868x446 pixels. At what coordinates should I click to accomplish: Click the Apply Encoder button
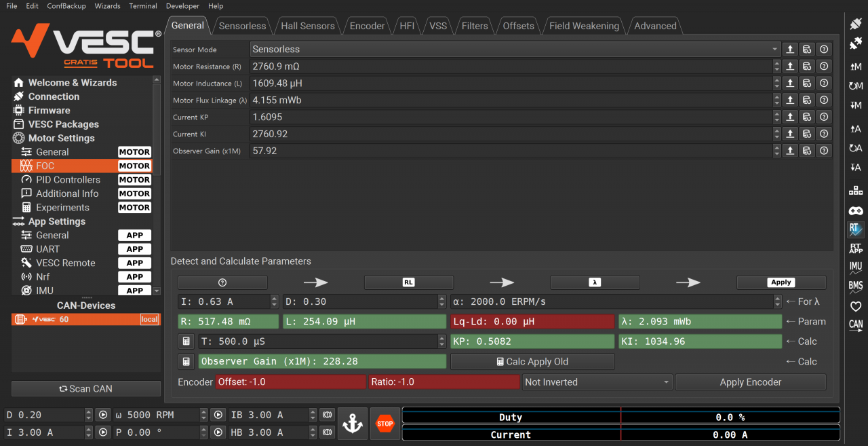coord(750,382)
